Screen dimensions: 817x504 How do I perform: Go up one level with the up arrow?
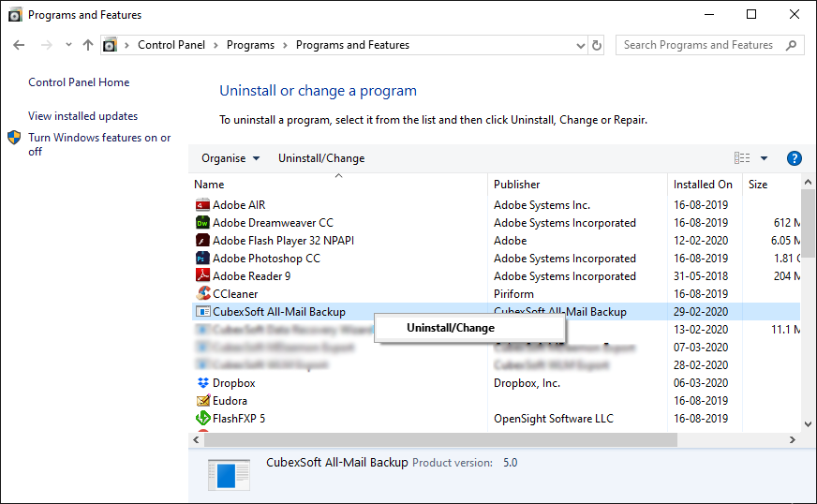[88, 45]
